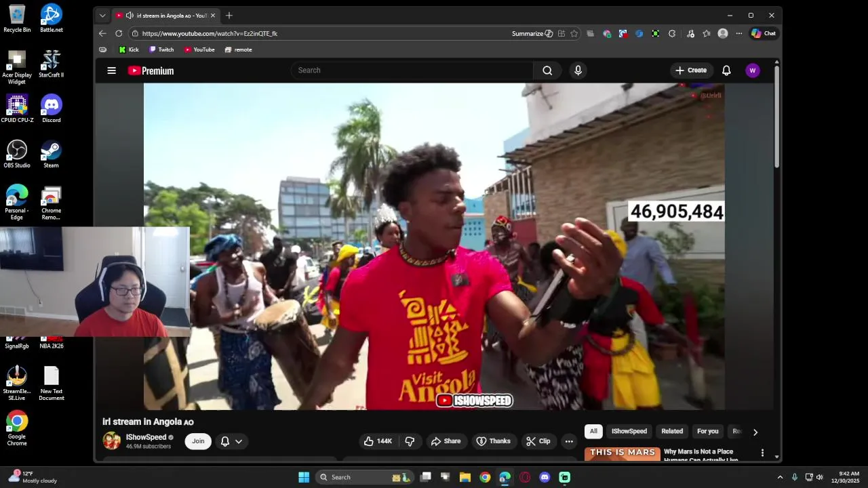The width and height of the screenshot is (868, 488).
Task: Select the All filter chip
Action: [593, 432]
